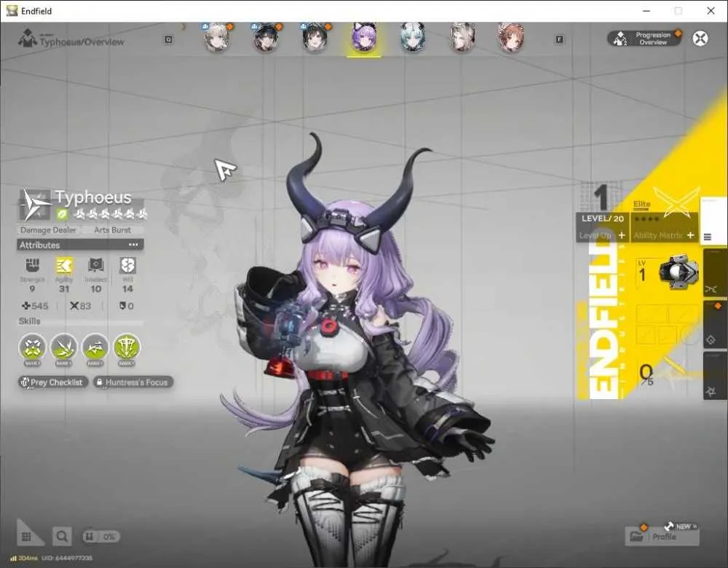Open the bottom side tab with star-shaped icon
Viewport: 728px width, 568px height.
click(715, 375)
